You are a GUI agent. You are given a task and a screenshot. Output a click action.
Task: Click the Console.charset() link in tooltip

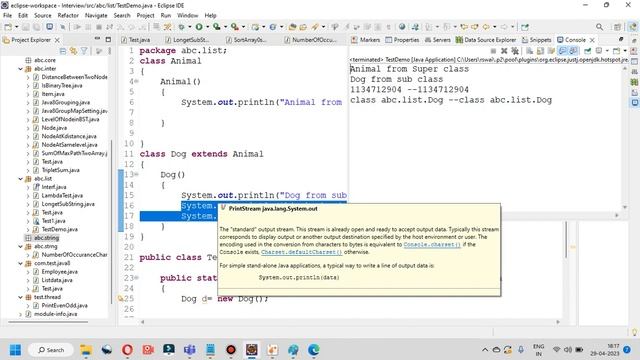tap(432, 244)
